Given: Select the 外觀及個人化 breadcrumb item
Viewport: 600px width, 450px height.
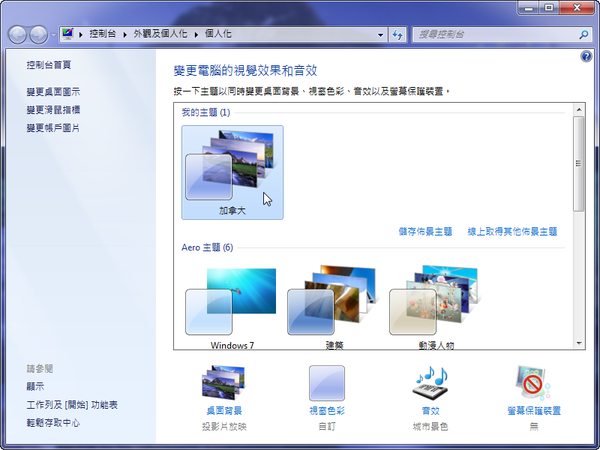Looking at the screenshot, I should (x=160, y=34).
